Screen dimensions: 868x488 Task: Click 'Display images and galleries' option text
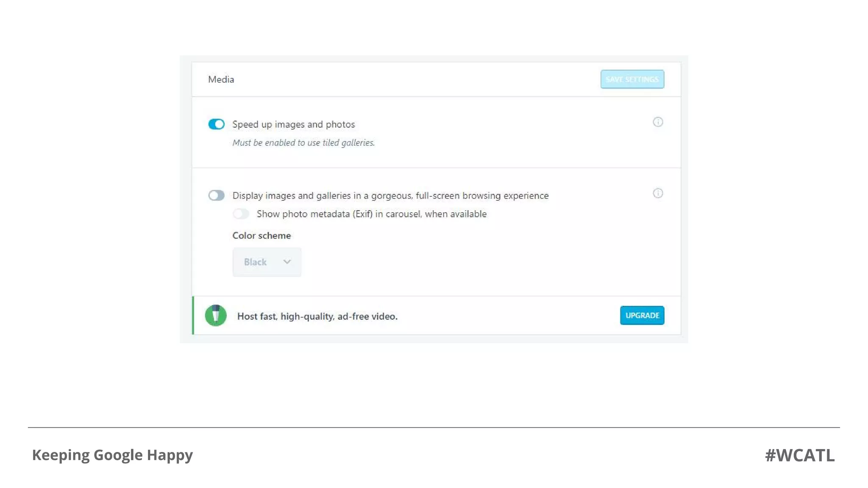click(x=390, y=196)
